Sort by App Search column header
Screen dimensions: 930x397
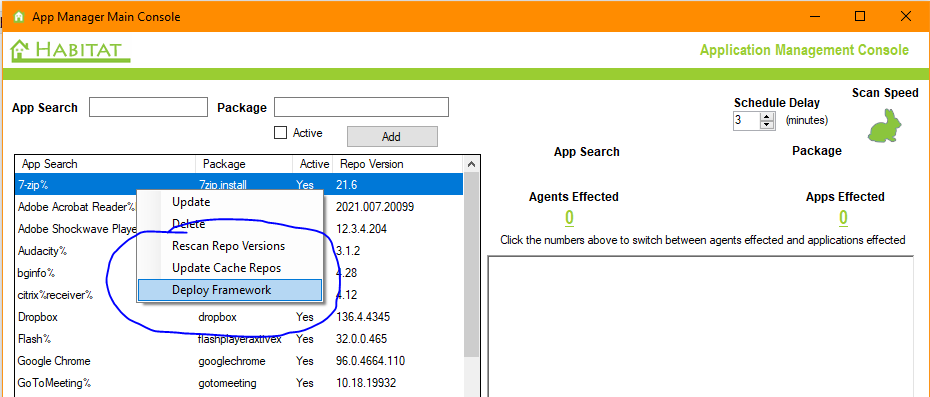pos(106,164)
